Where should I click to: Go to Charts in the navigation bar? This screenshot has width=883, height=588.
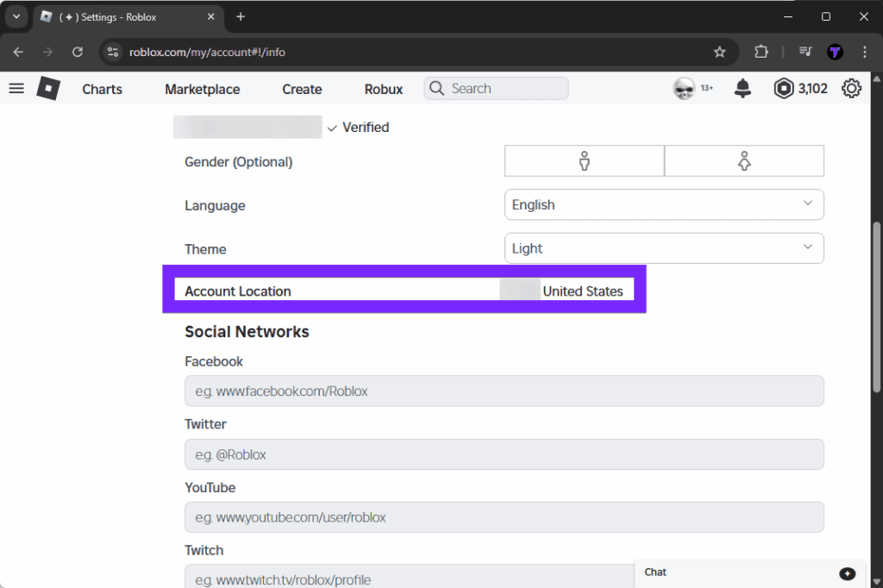102,89
